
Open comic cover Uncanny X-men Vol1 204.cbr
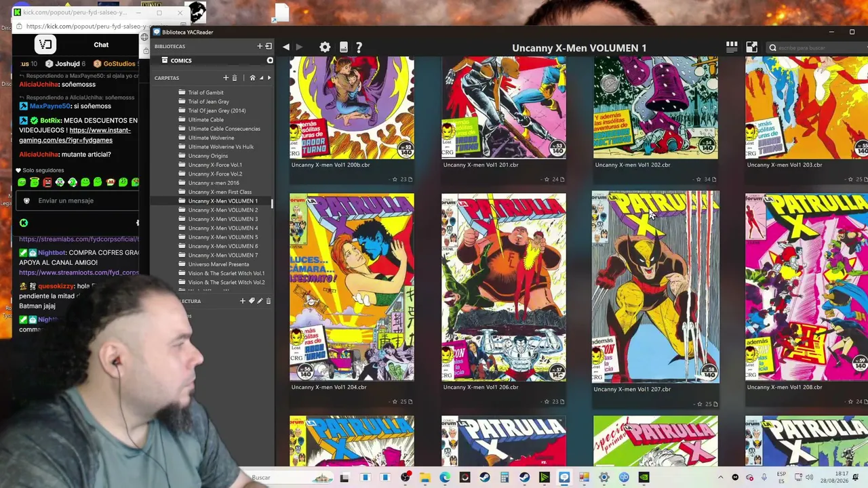352,287
